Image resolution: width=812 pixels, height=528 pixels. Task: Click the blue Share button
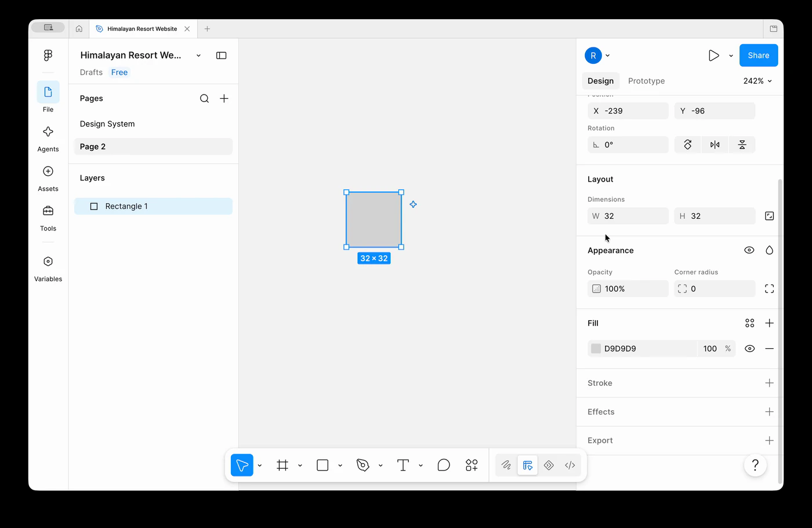click(759, 55)
